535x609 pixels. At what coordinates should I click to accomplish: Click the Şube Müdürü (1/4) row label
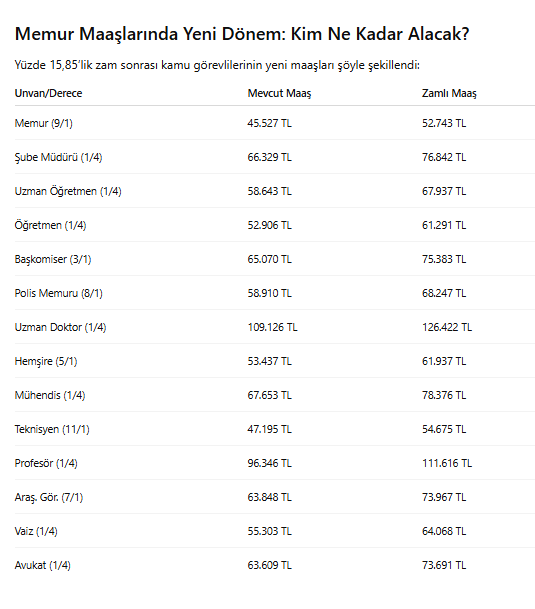click(x=58, y=157)
